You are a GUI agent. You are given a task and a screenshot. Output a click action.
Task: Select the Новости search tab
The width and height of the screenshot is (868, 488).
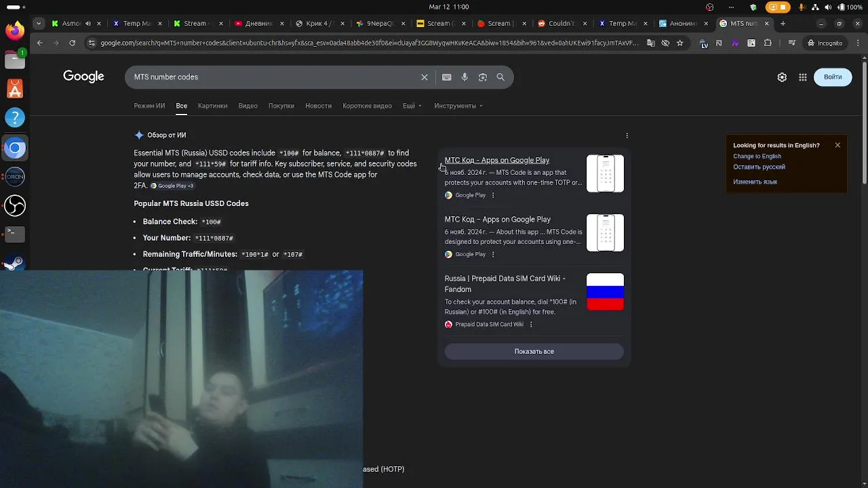point(318,106)
